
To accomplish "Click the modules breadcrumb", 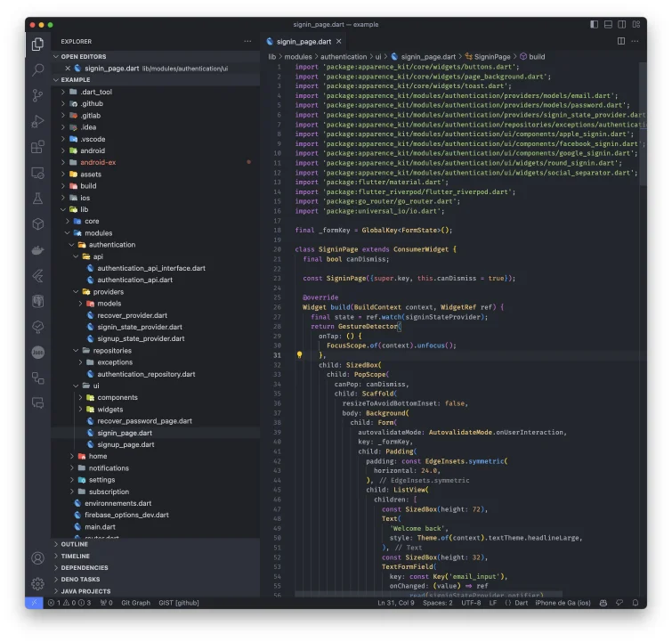I will [x=298, y=57].
